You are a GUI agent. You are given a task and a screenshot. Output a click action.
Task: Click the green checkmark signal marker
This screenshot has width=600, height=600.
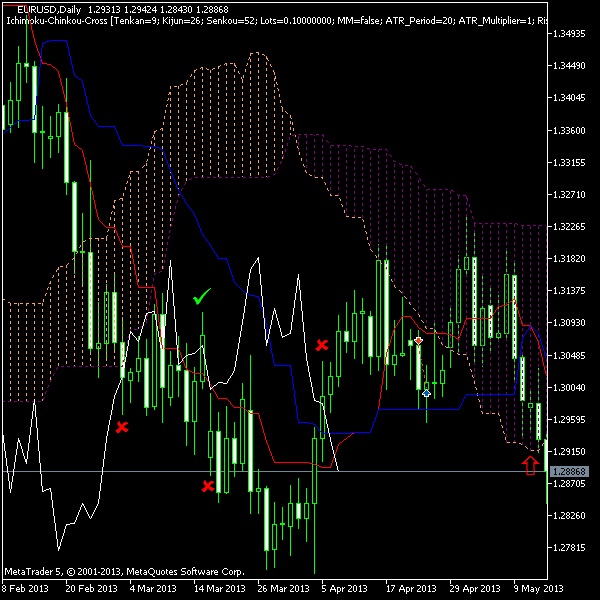pos(202,297)
